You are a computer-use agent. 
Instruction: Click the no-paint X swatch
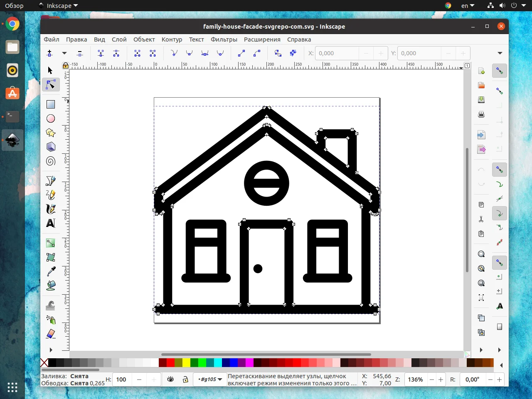coord(44,362)
